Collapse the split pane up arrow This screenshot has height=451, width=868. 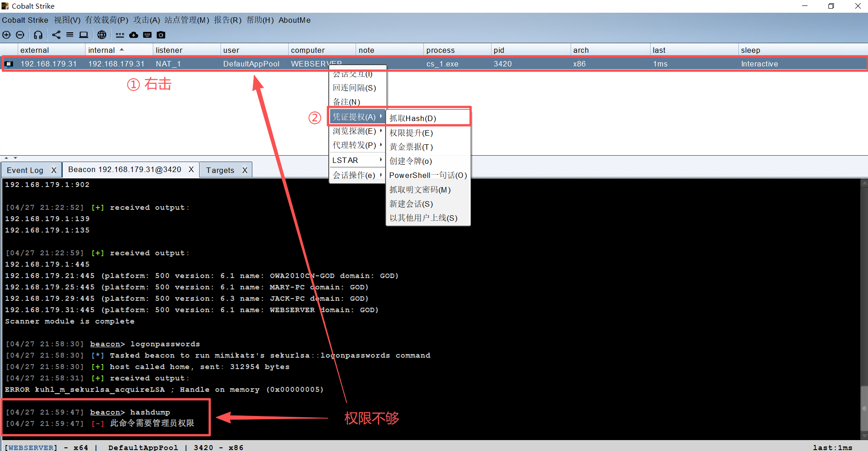[6, 158]
